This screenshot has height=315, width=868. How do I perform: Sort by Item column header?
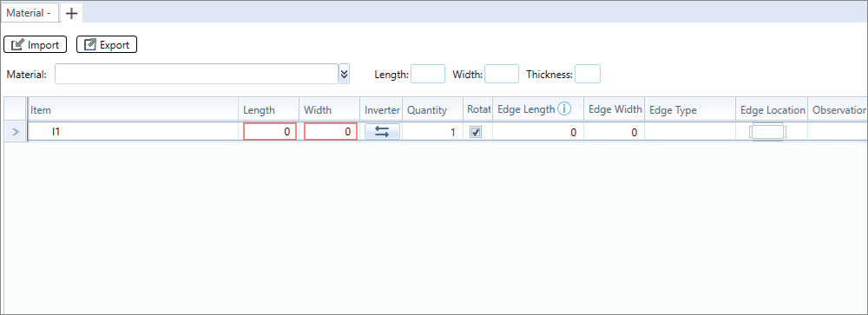click(134, 109)
